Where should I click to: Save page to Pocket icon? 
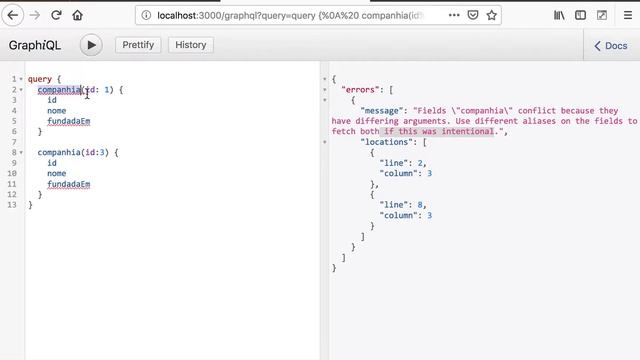tap(473, 16)
